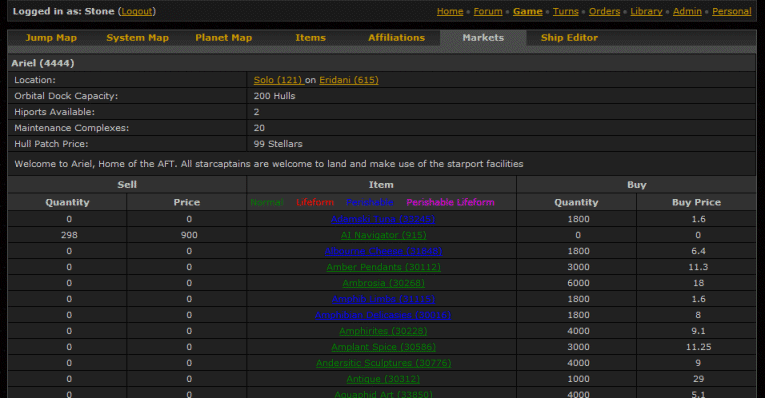Open the Personal link
765x398 pixels.
click(x=731, y=11)
